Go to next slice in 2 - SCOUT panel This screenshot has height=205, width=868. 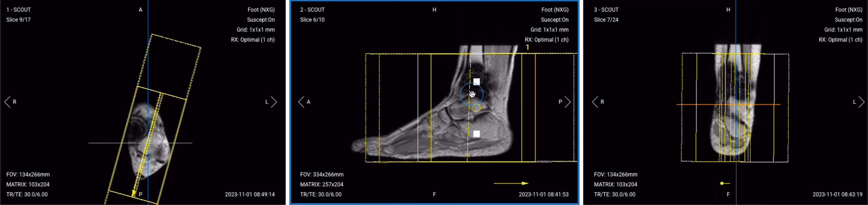[x=567, y=102]
